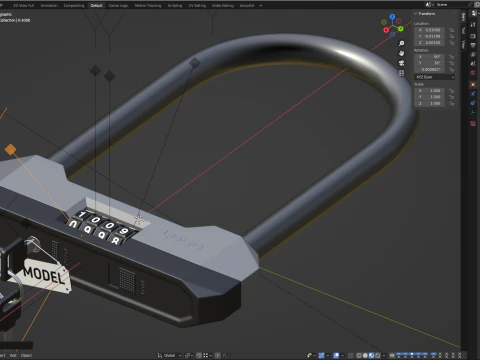Switch to the Game Logic workspace tab

[x=118, y=5]
